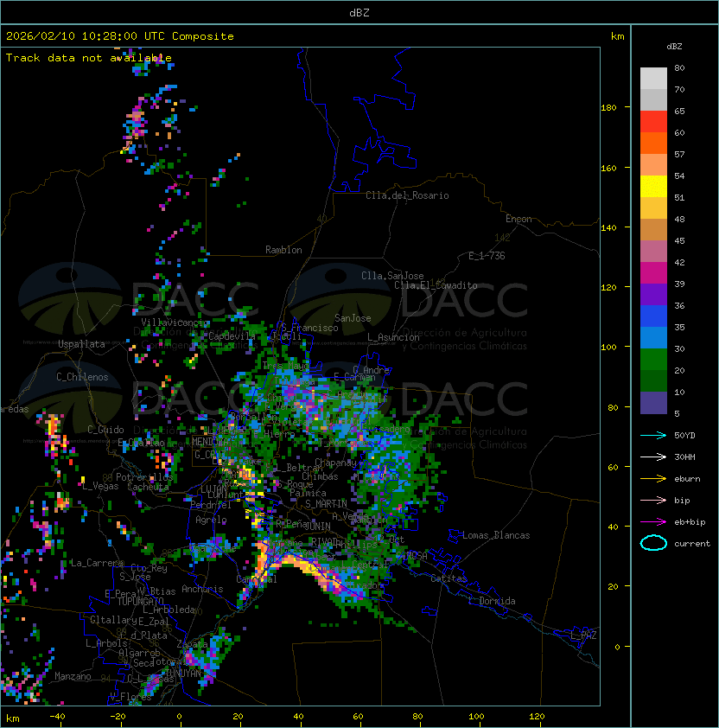Click the yellow eburn arrow in legend

point(653,479)
